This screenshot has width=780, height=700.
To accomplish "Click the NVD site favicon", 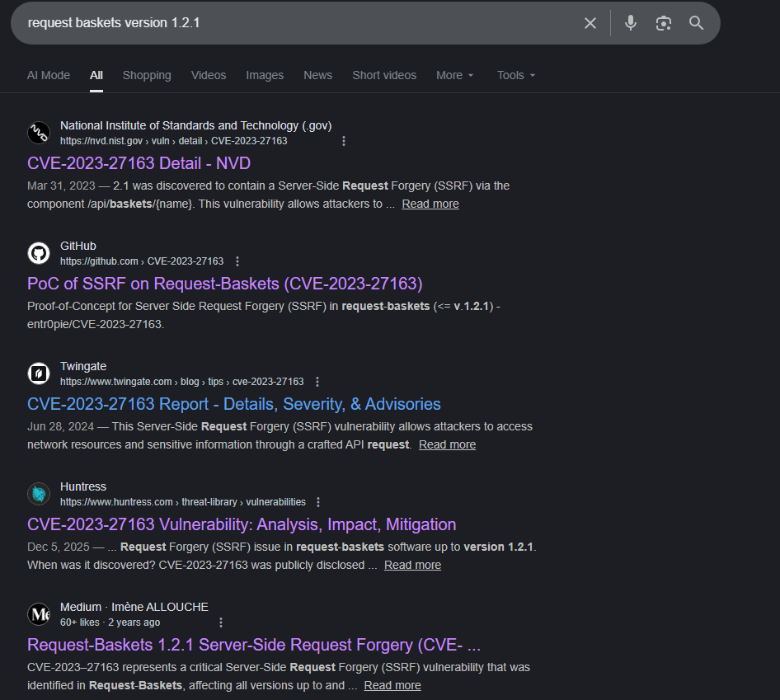I will pyautogui.click(x=39, y=133).
